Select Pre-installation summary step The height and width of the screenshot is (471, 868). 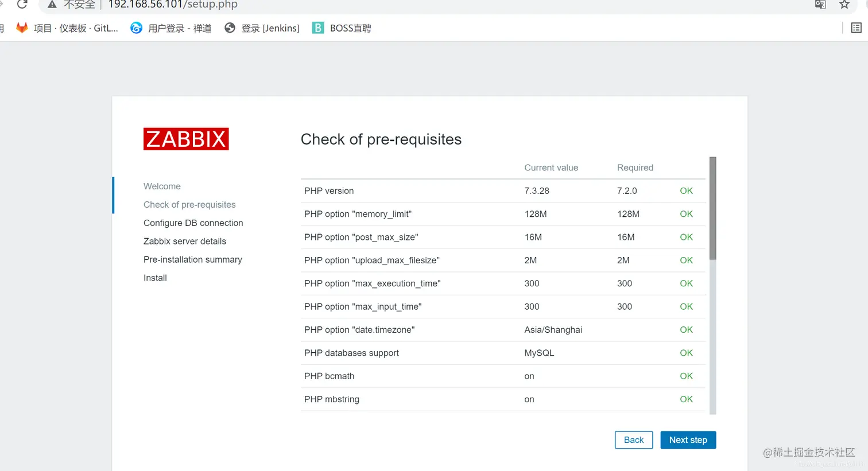pyautogui.click(x=193, y=260)
